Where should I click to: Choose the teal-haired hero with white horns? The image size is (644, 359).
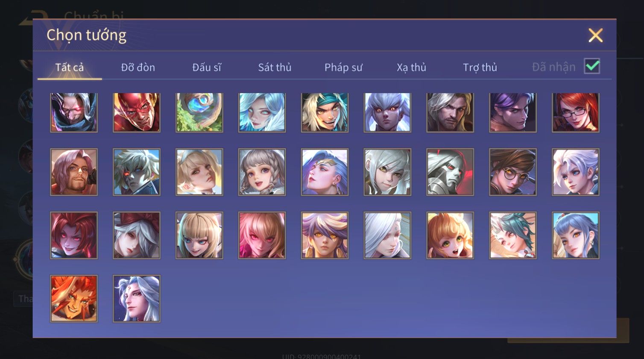click(x=513, y=235)
